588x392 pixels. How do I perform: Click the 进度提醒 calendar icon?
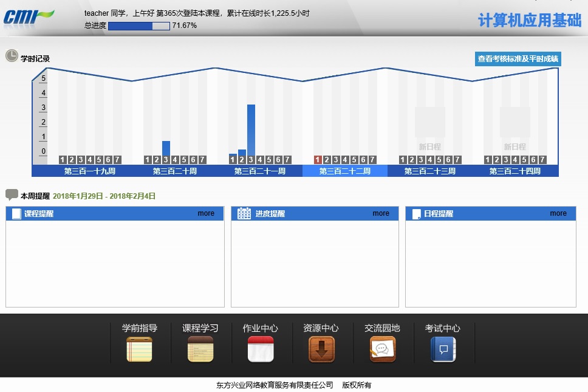244,213
